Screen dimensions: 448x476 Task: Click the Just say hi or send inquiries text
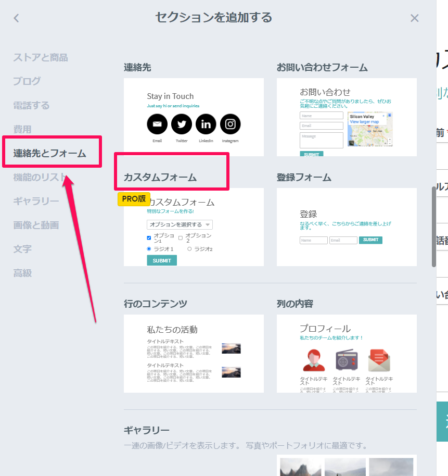click(173, 106)
